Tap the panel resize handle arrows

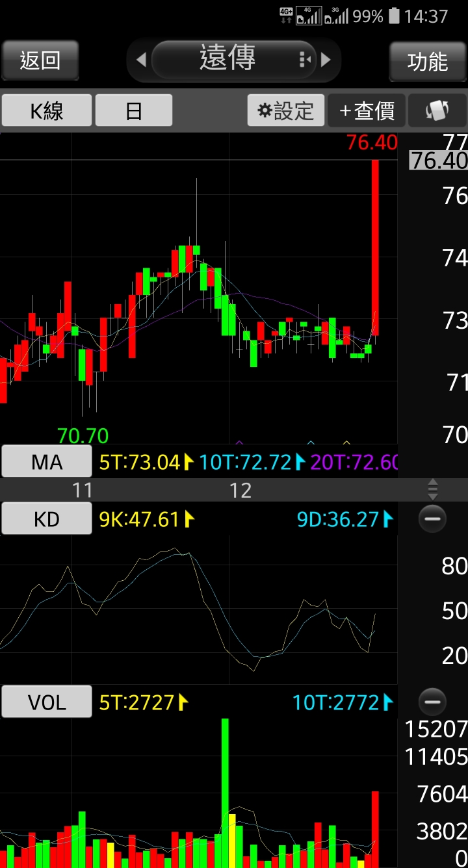click(433, 489)
